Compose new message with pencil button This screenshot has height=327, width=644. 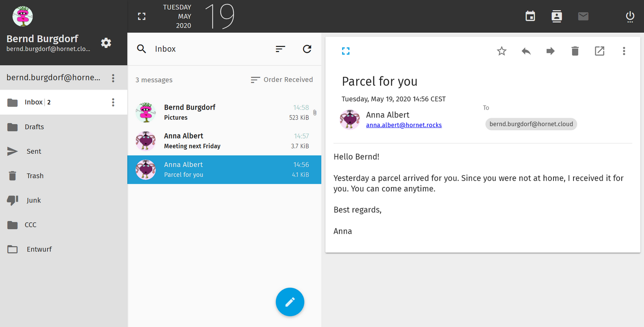click(290, 302)
